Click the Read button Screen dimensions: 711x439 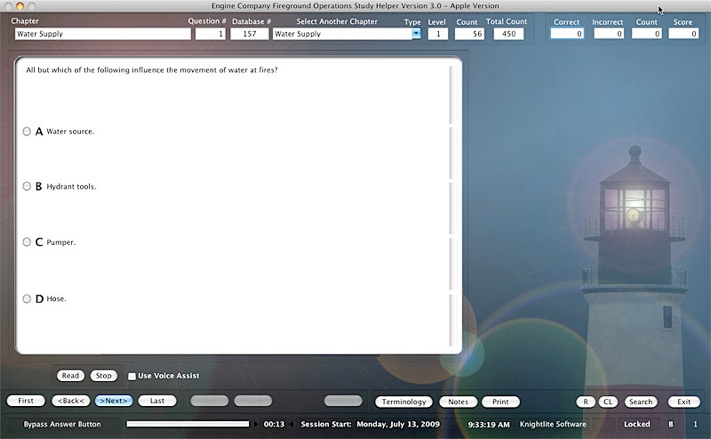(70, 376)
